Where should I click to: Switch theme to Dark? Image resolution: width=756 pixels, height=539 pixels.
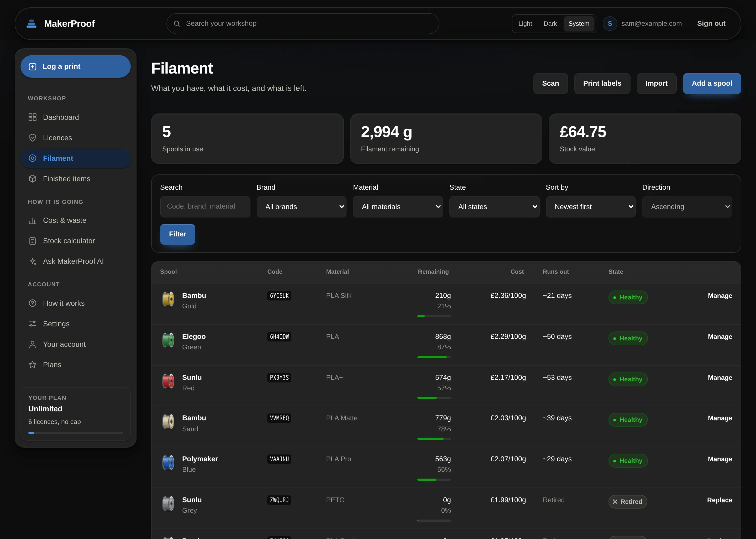550,24
